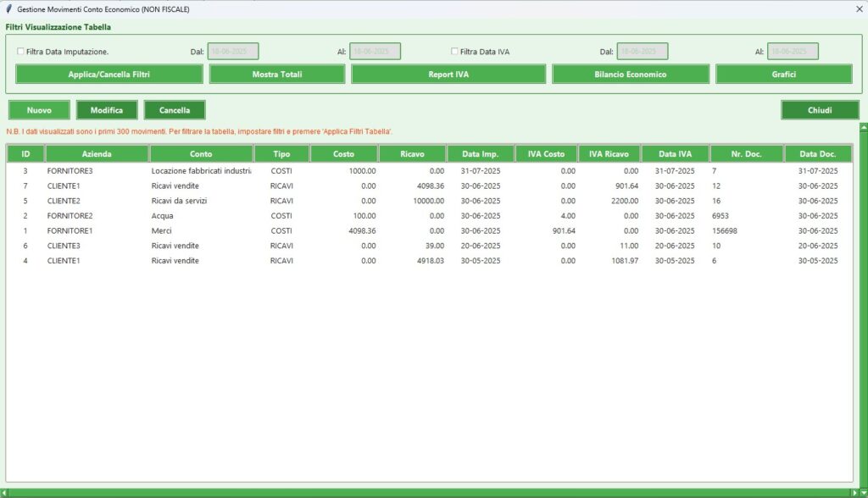Image resolution: width=868 pixels, height=498 pixels.
Task: Click the Tipo column header
Action: (281, 154)
